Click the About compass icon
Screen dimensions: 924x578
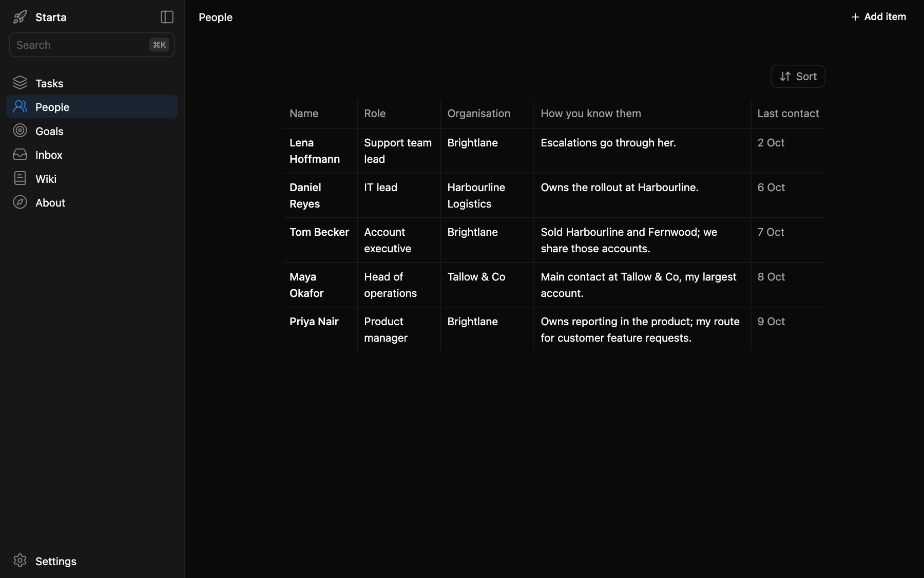click(20, 202)
